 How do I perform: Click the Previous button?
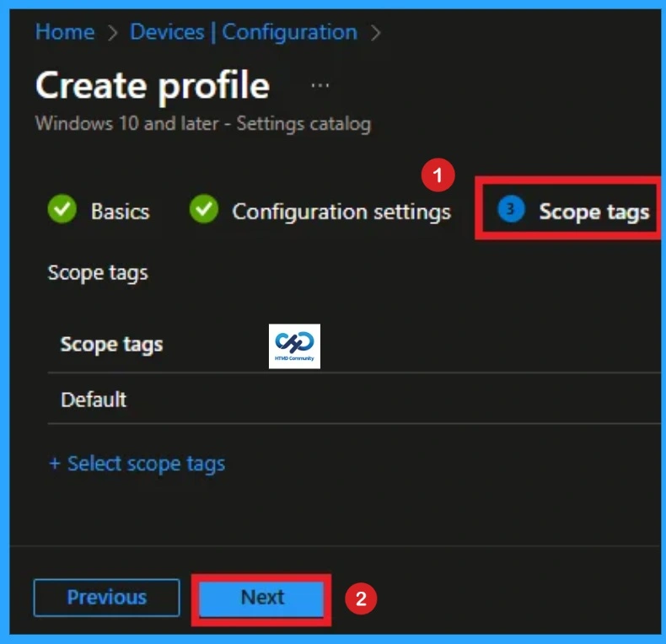point(106,598)
